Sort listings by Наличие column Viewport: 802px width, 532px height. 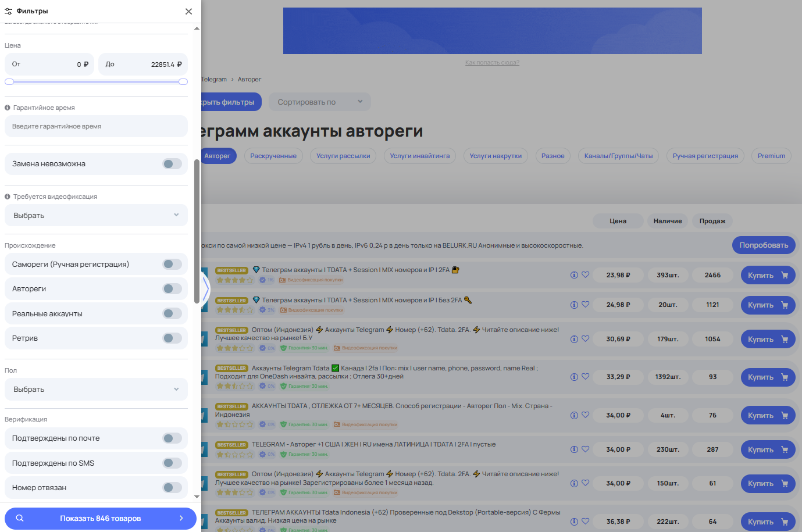tap(668, 221)
